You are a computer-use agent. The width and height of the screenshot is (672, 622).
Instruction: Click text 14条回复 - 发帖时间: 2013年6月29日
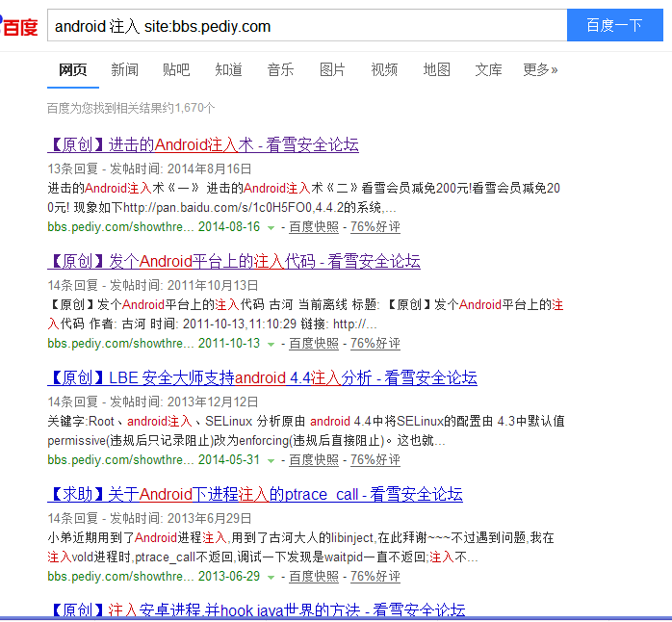coord(149,519)
